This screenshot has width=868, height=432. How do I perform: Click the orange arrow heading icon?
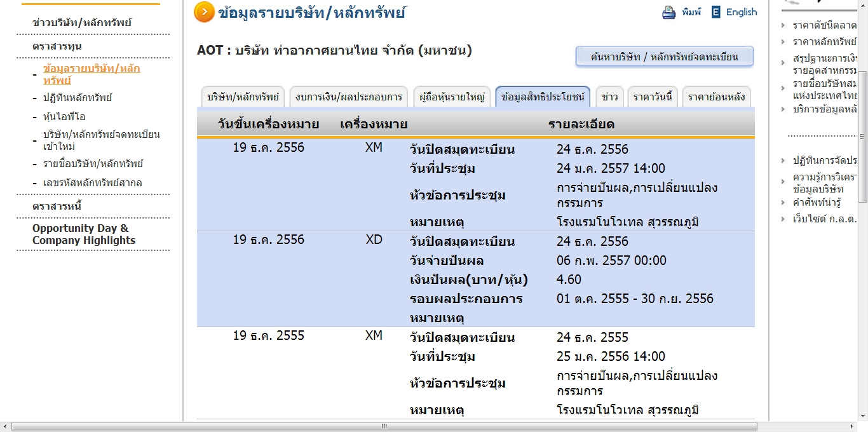tap(204, 12)
